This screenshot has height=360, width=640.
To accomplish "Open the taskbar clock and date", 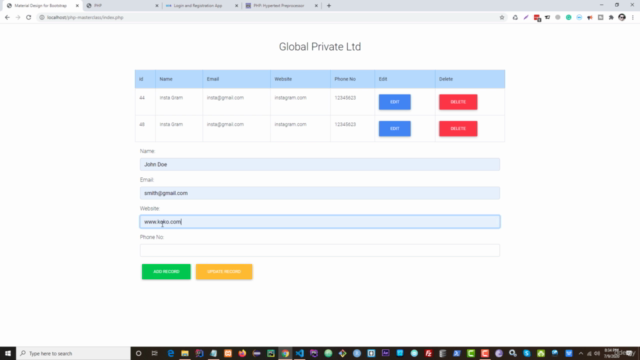I will pyautogui.click(x=611, y=353).
